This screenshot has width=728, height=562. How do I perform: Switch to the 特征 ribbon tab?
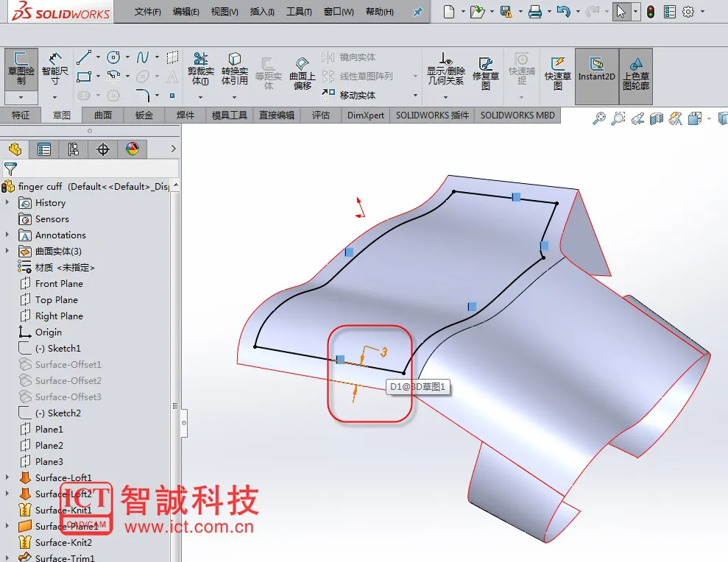(x=21, y=115)
